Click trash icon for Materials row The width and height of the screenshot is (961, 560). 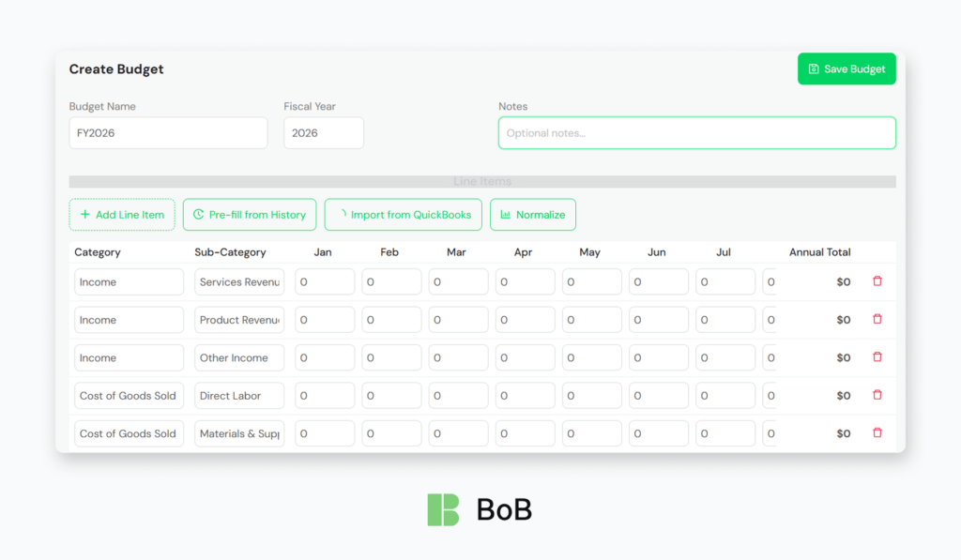pos(877,432)
